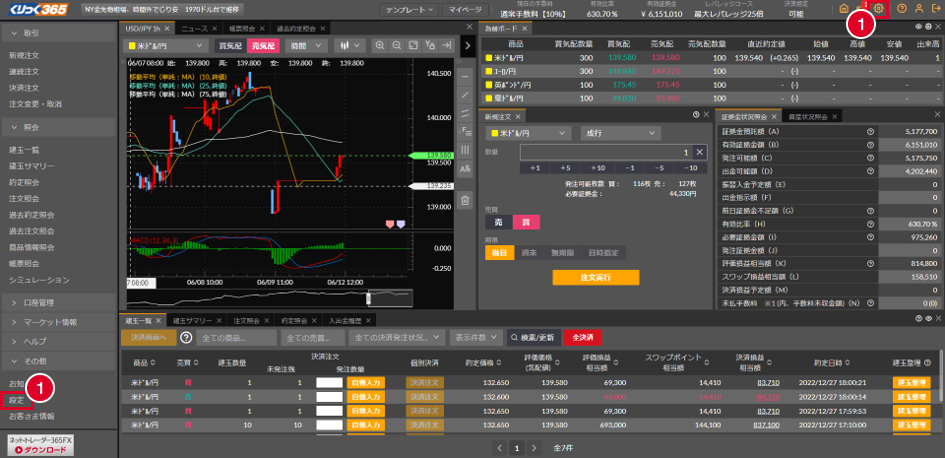This screenshot has height=458, width=945.
Task: Switch chart to 売気配 ask price
Action: pos(263,45)
